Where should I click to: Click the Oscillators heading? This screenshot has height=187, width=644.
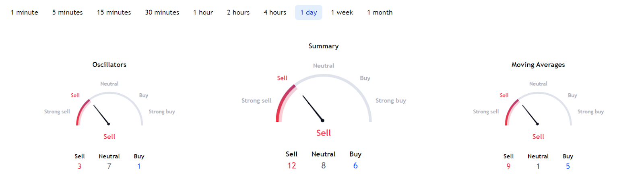[109, 65]
